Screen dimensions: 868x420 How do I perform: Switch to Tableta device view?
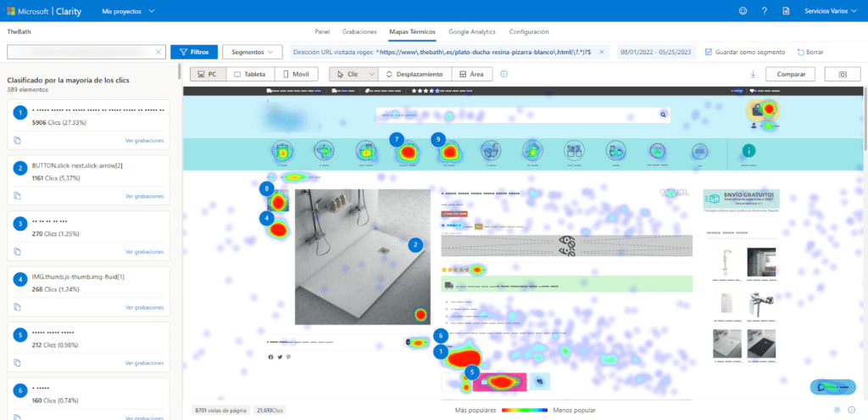point(250,74)
